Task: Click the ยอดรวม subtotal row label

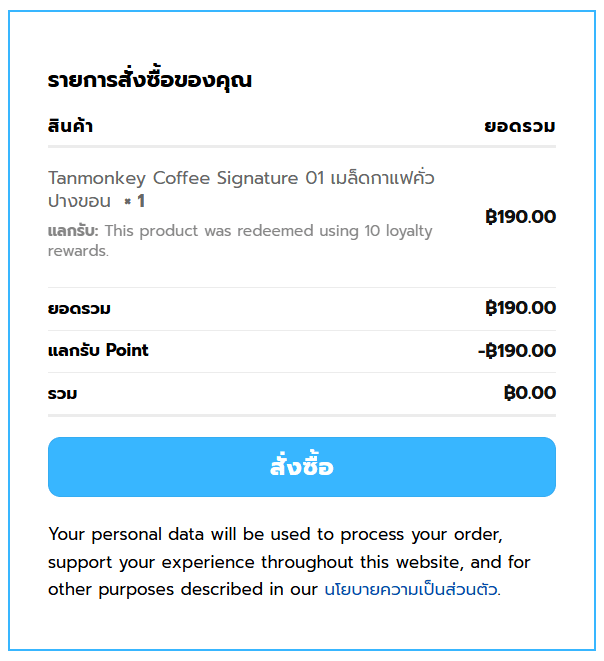Action: coord(79,308)
